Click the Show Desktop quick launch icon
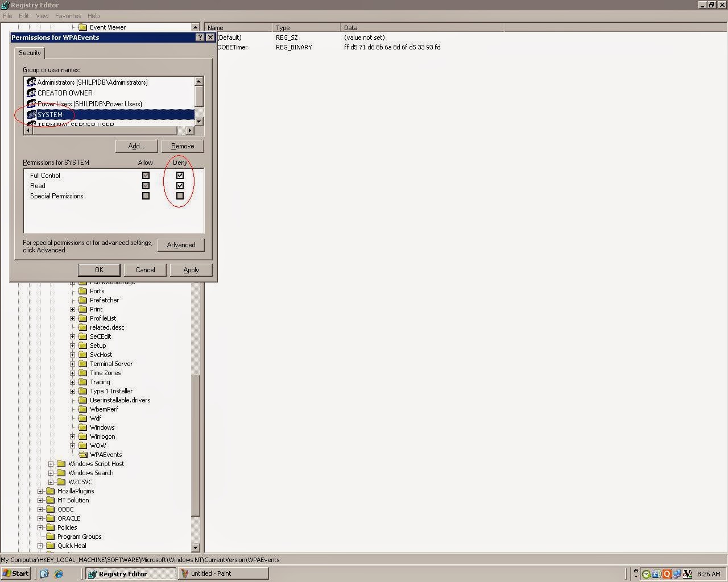Image resolution: width=728 pixels, height=582 pixels. pyautogui.click(x=44, y=573)
